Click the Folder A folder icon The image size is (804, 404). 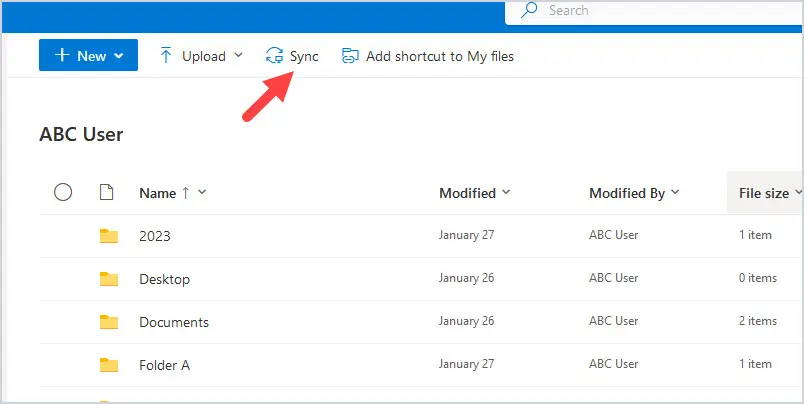pos(109,365)
